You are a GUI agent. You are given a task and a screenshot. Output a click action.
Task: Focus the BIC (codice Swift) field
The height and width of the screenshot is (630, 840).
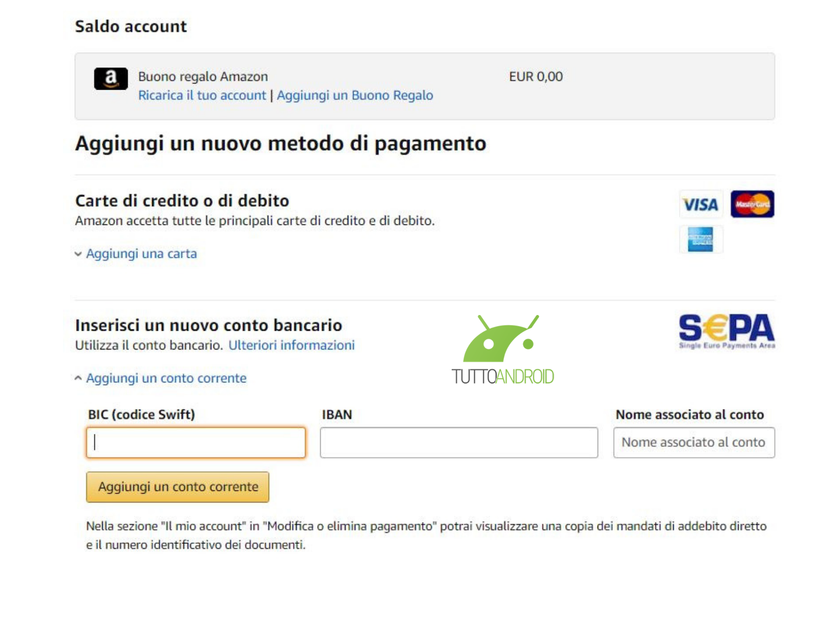click(x=196, y=443)
